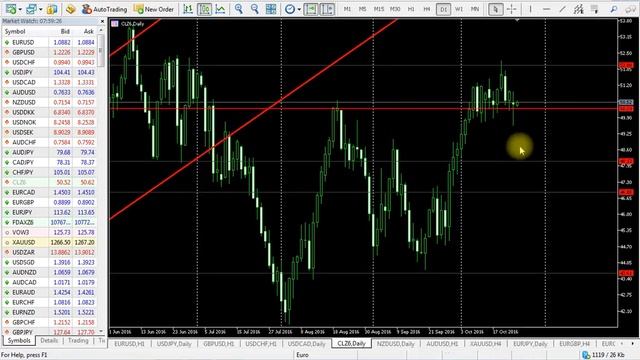
Task: Select the W1 timeframe
Action: click(x=459, y=9)
